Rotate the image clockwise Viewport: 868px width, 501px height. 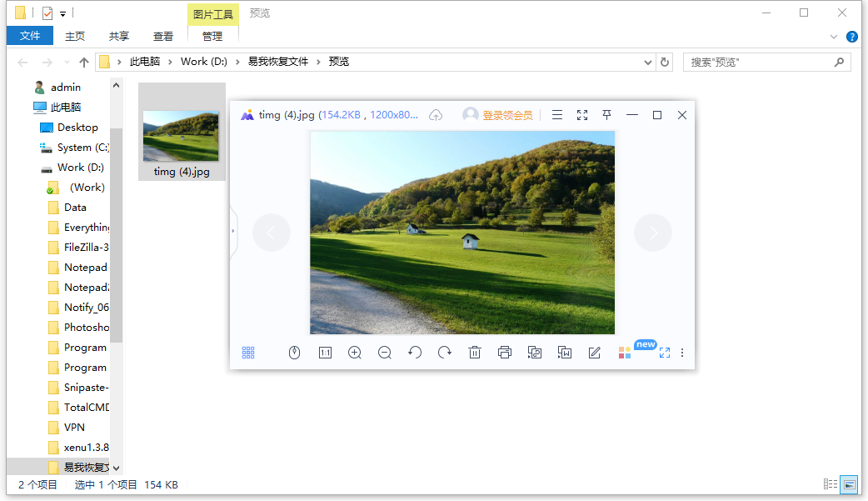[445, 353]
